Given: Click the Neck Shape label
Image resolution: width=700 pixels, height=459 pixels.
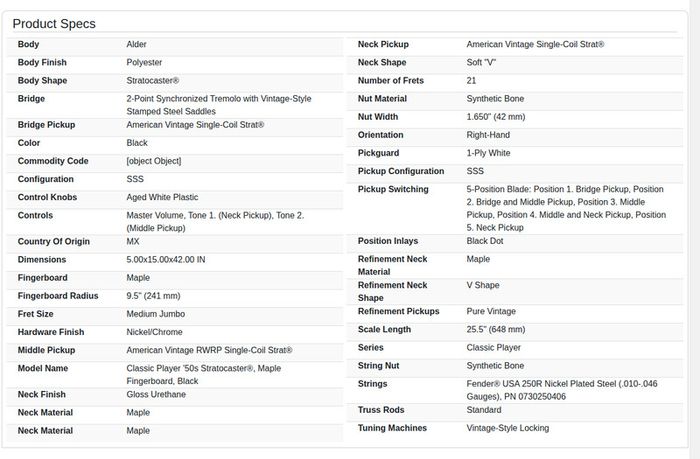Looking at the screenshot, I should [382, 63].
